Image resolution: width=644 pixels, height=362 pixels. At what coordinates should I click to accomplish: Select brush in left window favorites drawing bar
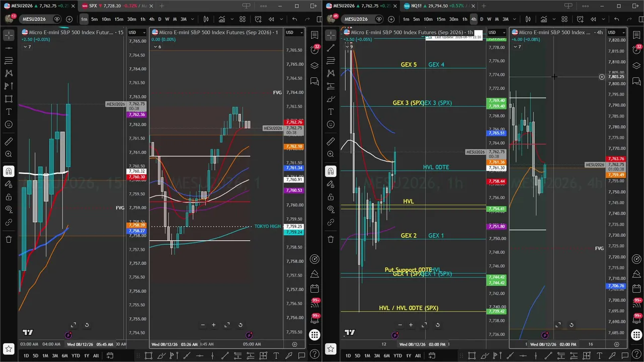point(161,356)
